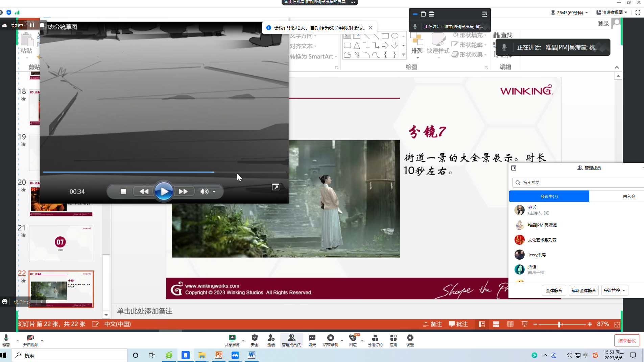Open meeting timer dropdown

570,12
